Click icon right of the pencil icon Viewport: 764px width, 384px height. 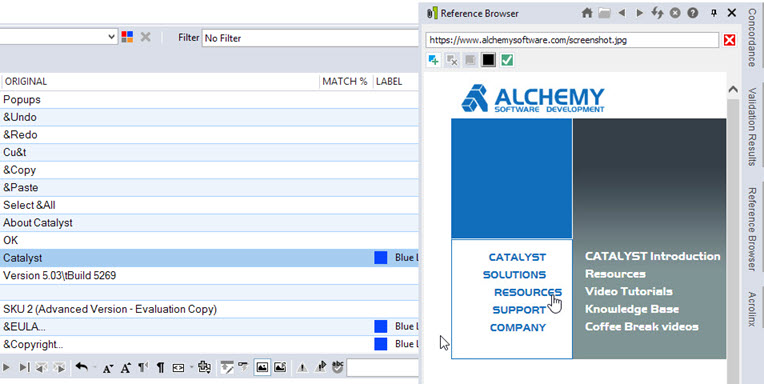tap(243, 366)
